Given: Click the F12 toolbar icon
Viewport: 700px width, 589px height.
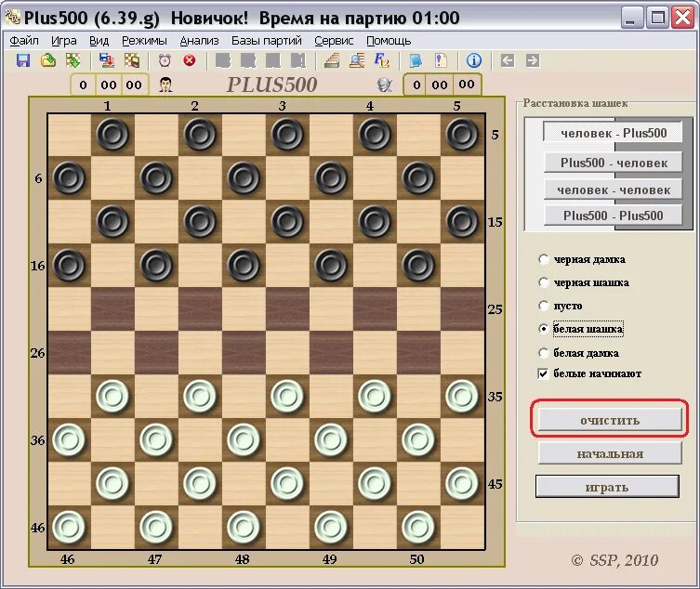Looking at the screenshot, I should [382, 60].
